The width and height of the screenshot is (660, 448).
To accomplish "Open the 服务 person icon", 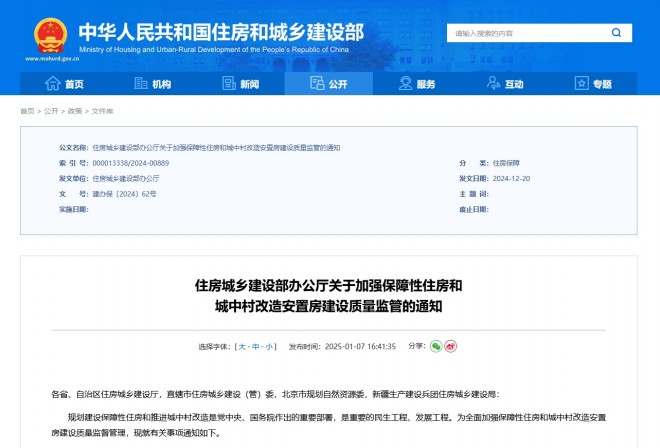I will (405, 83).
